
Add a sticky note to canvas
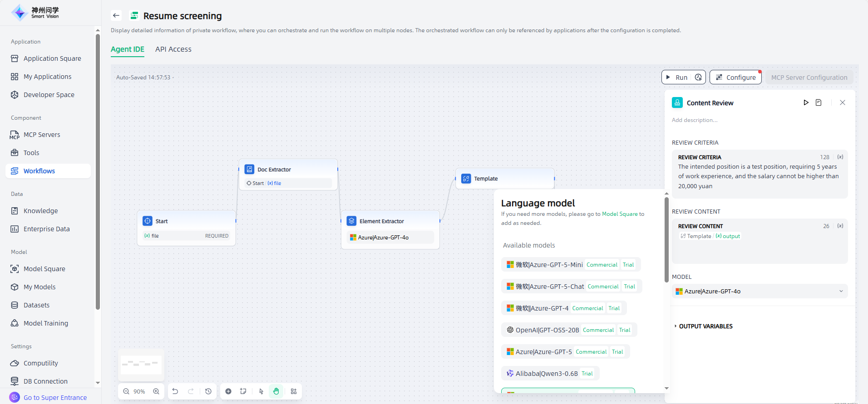pos(243,391)
